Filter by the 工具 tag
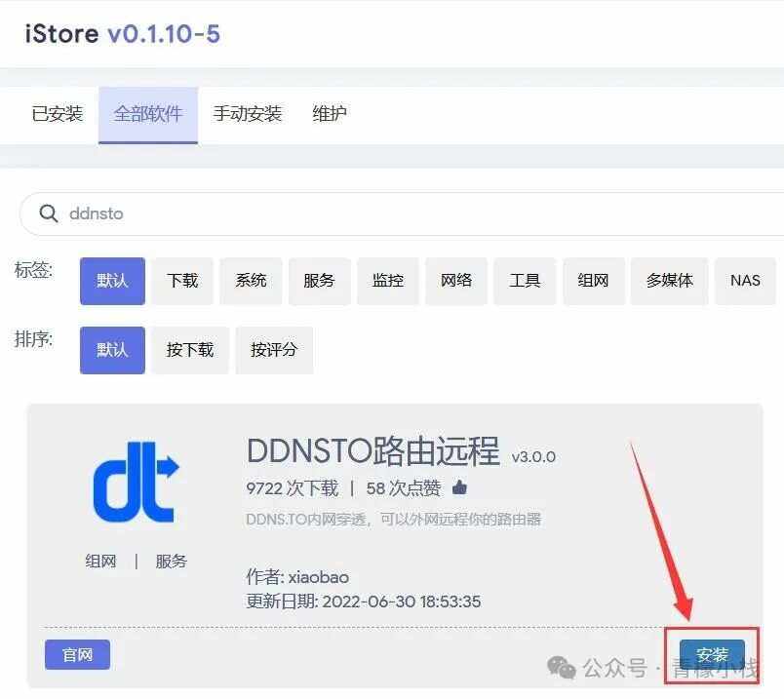784x699 pixels. pyautogui.click(x=525, y=281)
